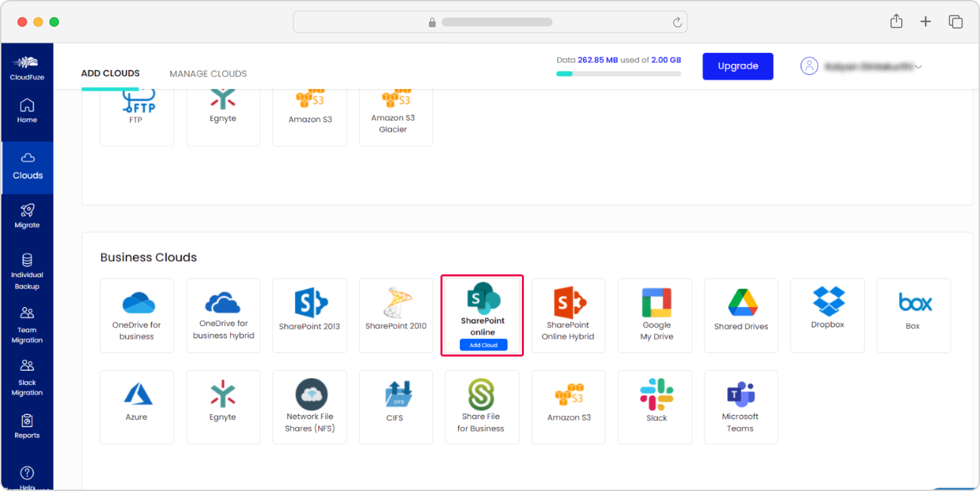Click the data usage progress bar

point(618,73)
